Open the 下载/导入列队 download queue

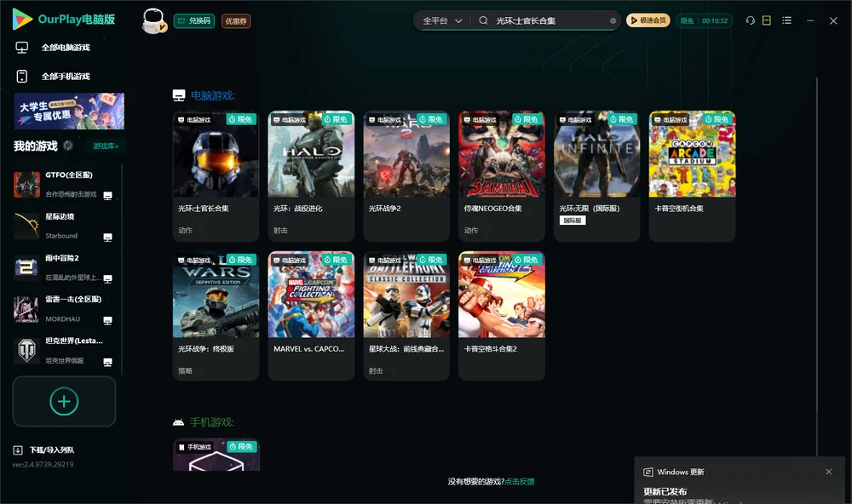tap(43, 450)
